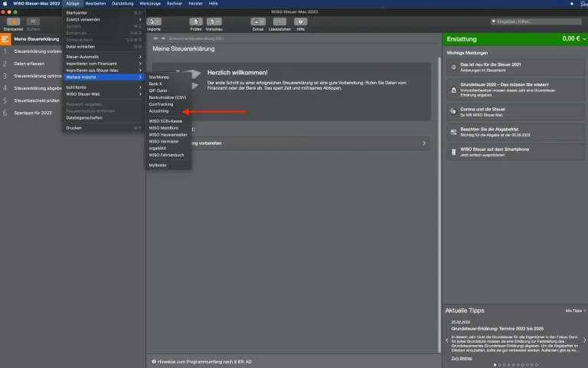Image resolution: width=588 pixels, height=368 pixels.
Task: Select the first tips carousel page dot
Action: click(495, 364)
